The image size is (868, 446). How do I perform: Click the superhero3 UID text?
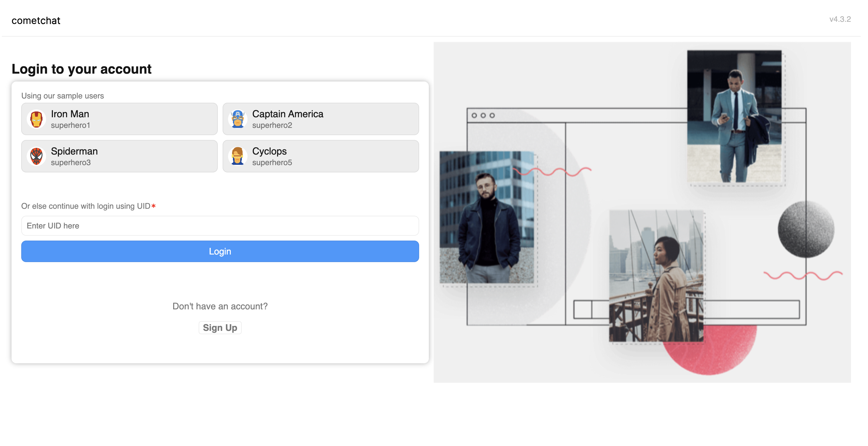coord(71,163)
